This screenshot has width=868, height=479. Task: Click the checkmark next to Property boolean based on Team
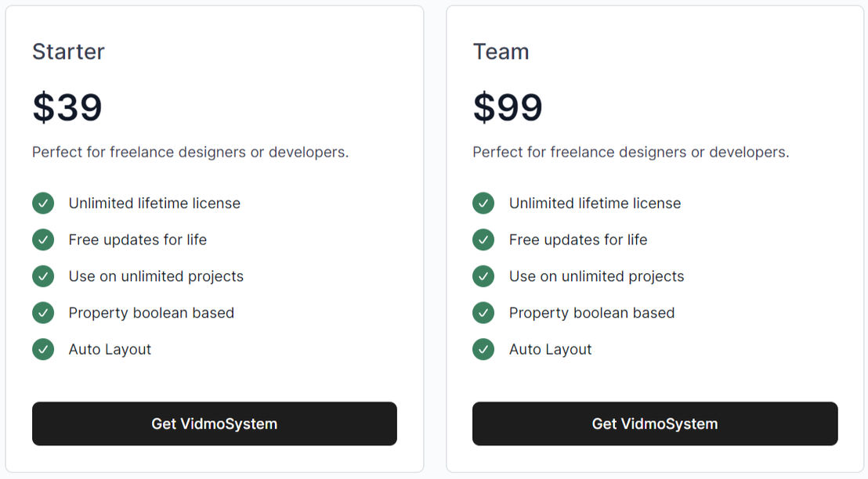point(483,312)
